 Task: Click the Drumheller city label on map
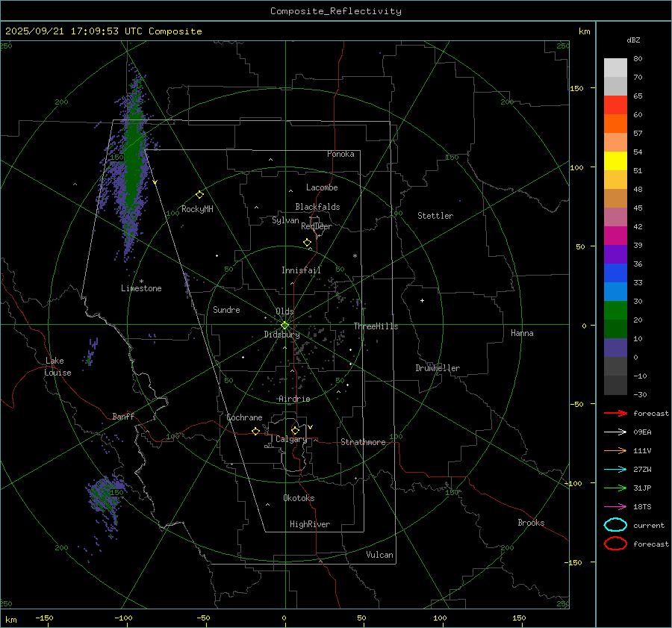(438, 368)
